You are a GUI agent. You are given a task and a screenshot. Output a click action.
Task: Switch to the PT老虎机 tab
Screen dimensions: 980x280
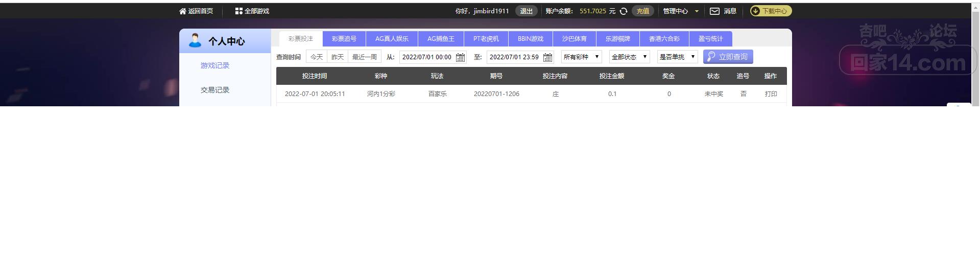[486, 39]
